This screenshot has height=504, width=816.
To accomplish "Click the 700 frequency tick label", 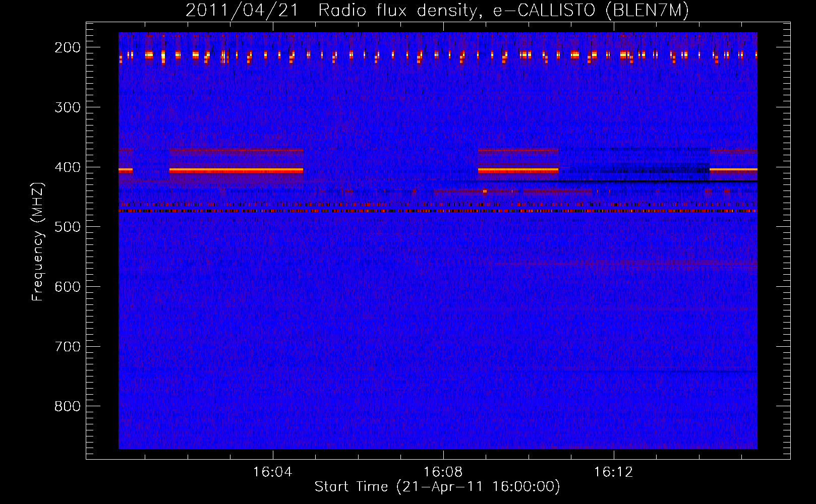I will click(68, 347).
